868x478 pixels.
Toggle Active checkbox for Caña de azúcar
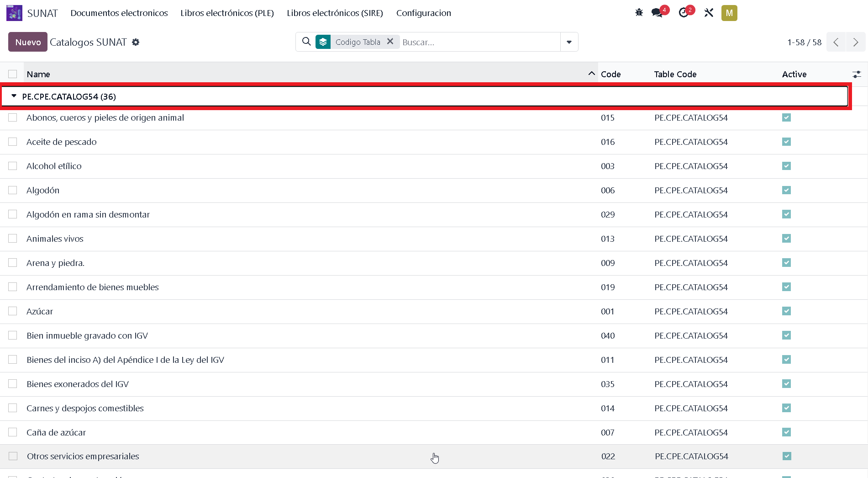coord(786,432)
